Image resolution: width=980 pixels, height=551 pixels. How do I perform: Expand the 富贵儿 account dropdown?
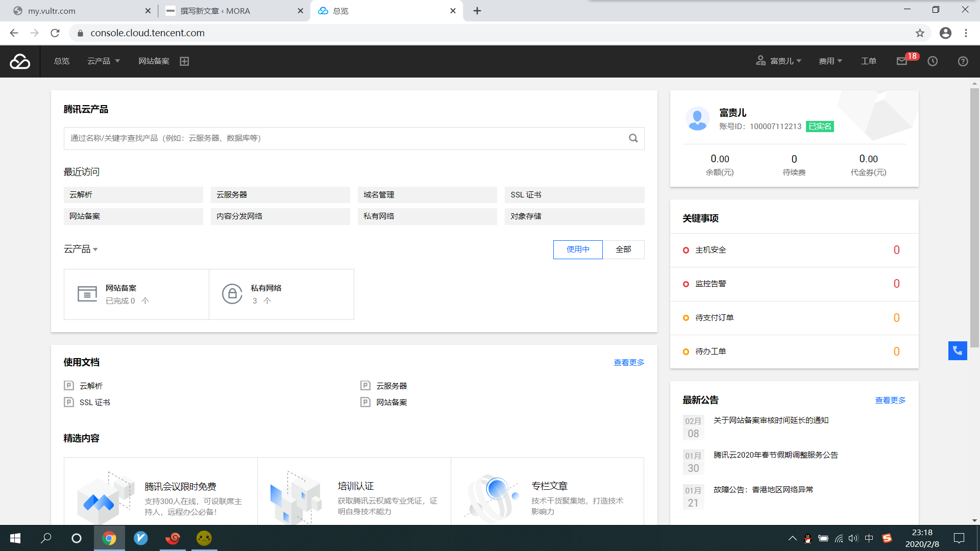click(779, 61)
